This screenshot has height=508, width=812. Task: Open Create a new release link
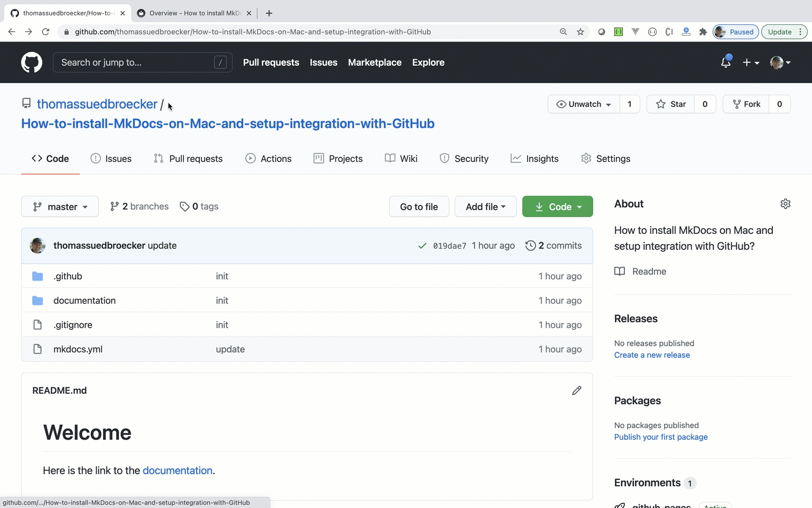tap(652, 355)
